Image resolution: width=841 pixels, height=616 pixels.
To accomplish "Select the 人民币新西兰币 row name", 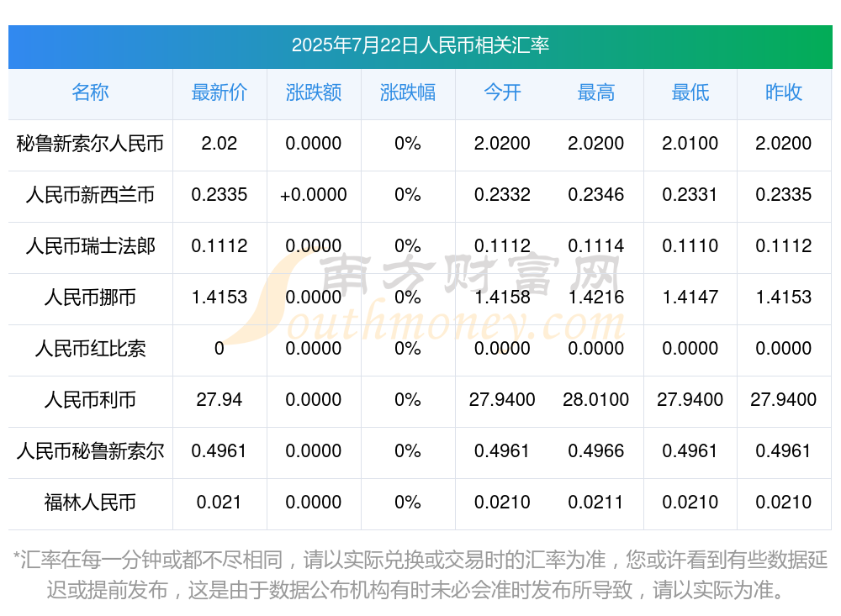I will click(x=90, y=195).
